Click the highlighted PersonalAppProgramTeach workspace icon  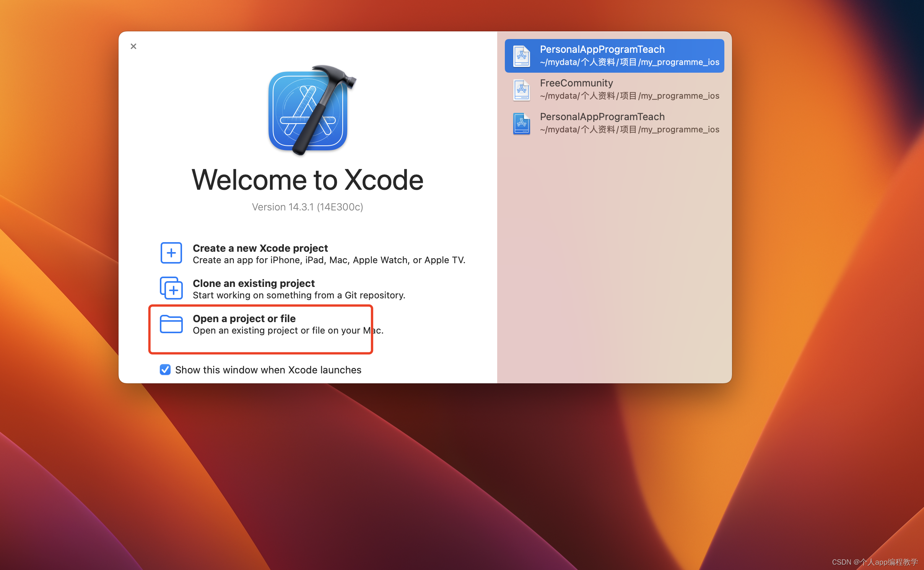[521, 56]
